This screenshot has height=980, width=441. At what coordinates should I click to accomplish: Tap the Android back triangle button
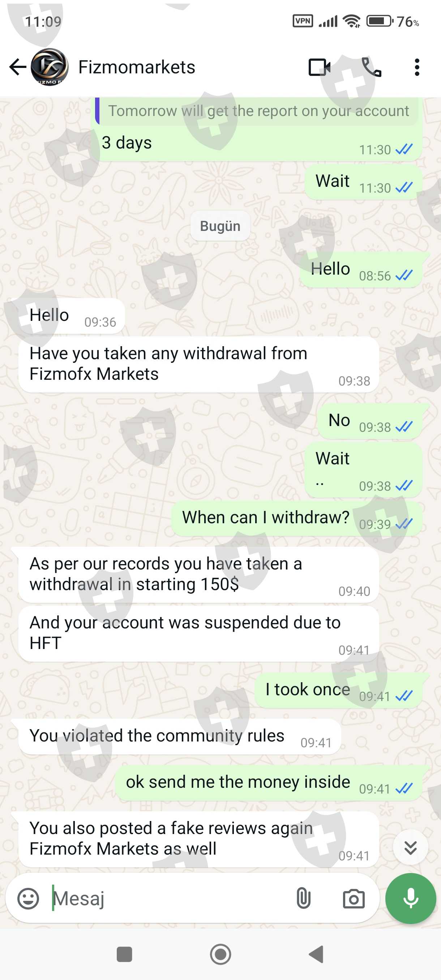316,954
